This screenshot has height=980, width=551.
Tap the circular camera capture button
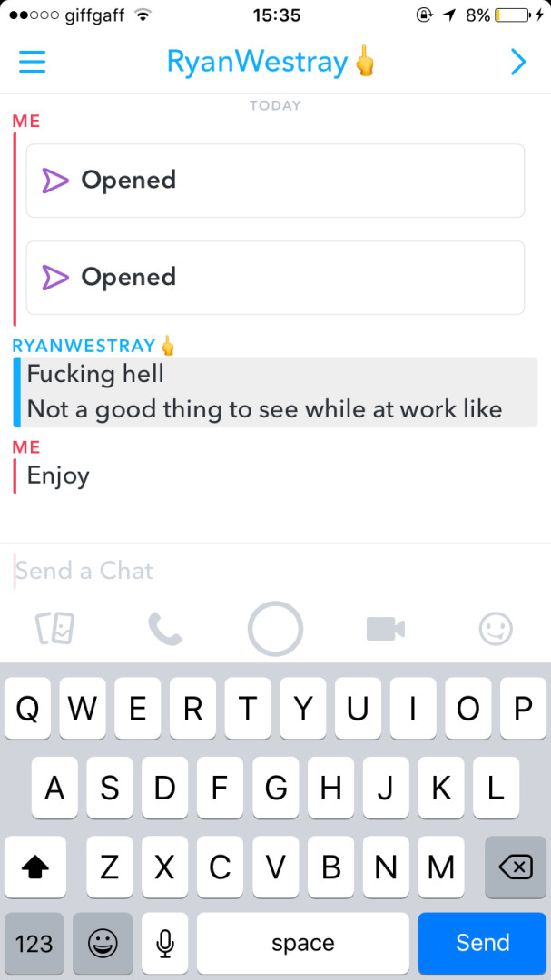(275, 629)
